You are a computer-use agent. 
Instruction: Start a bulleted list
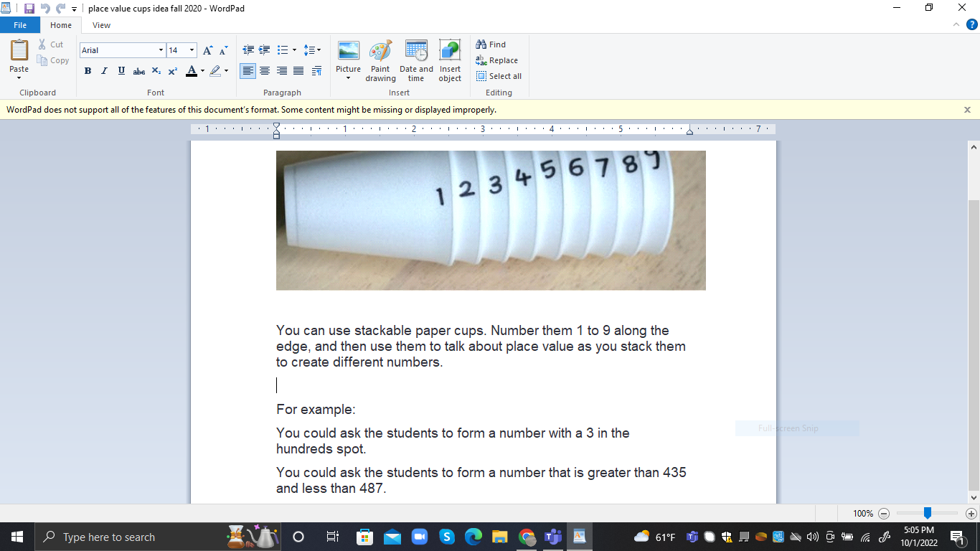pos(281,50)
